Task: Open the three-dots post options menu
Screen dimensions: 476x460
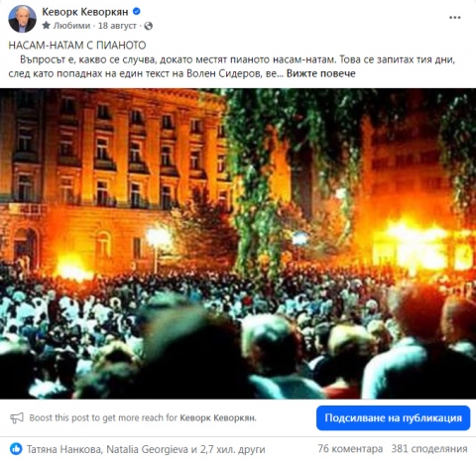Action: [455, 18]
